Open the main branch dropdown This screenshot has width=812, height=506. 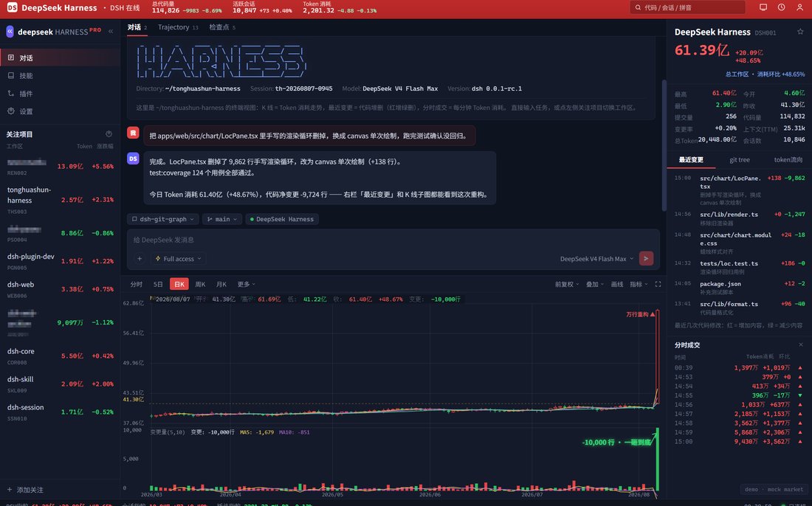coord(222,219)
